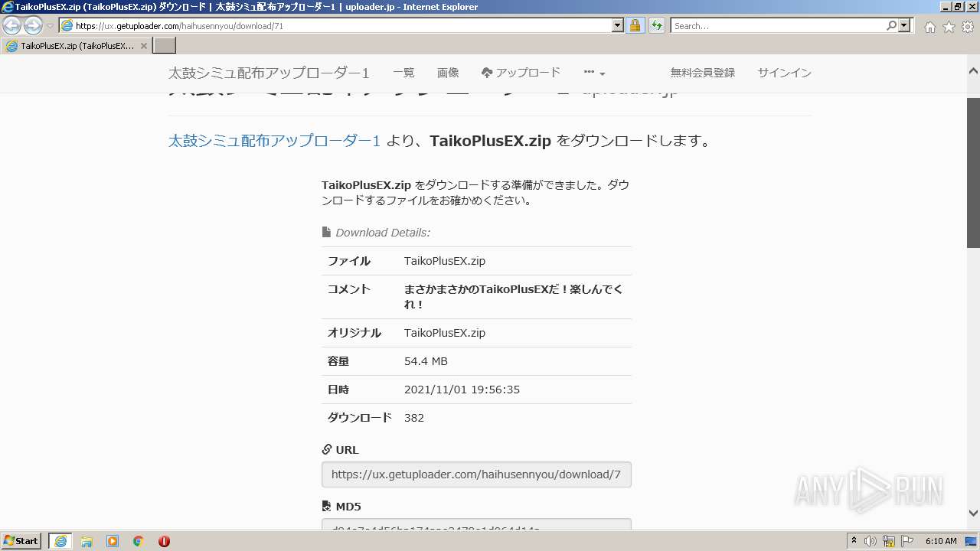Click the コメント description text

pyautogui.click(x=513, y=297)
